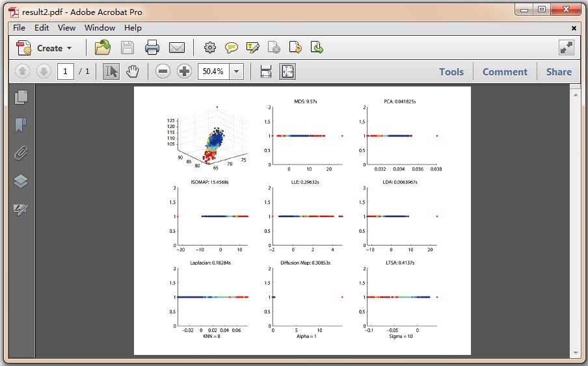Send file via email envelope icon
This screenshot has height=366, width=588.
tap(177, 47)
